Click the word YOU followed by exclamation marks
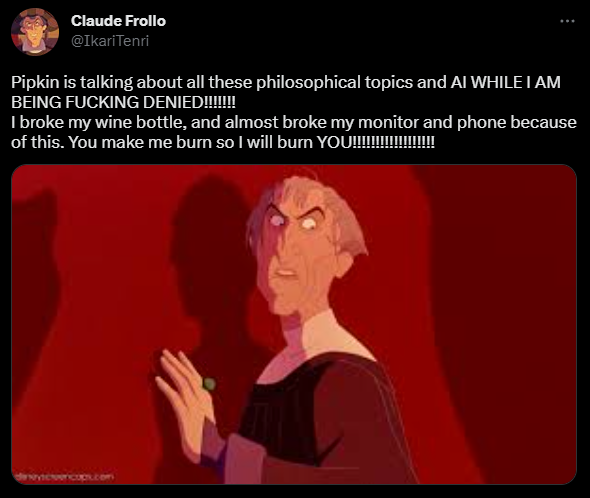This screenshot has width=590, height=498. (376, 143)
